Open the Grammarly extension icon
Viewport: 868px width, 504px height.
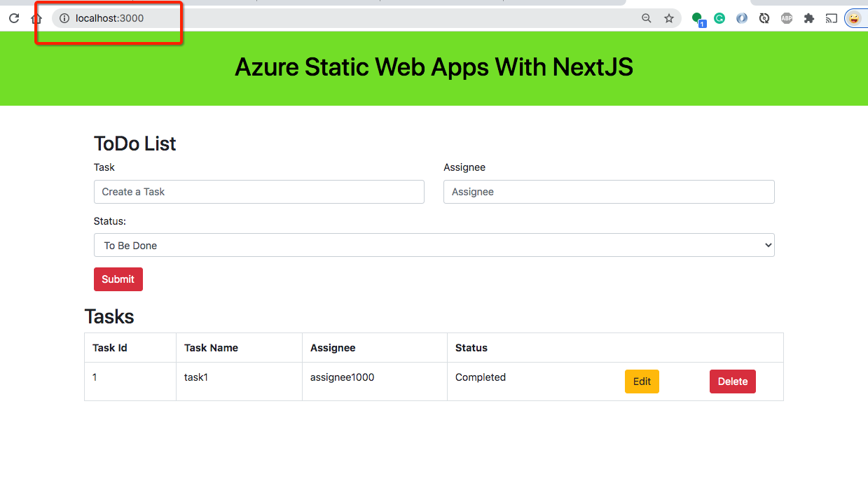719,18
